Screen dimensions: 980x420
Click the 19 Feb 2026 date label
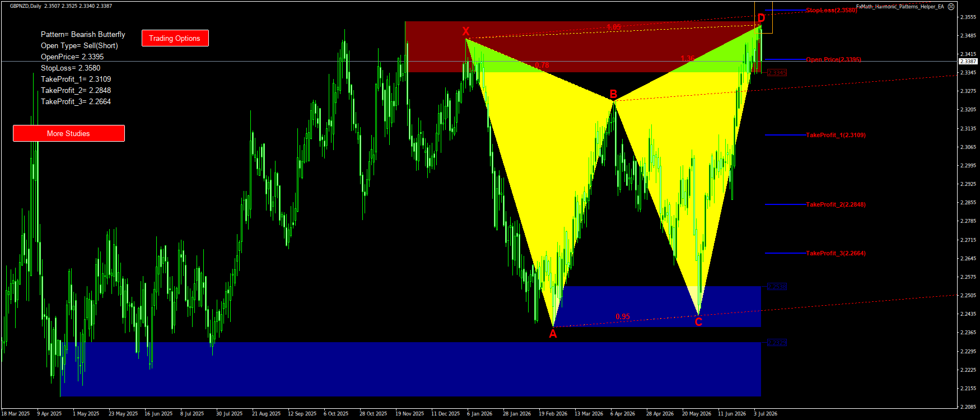(x=553, y=414)
